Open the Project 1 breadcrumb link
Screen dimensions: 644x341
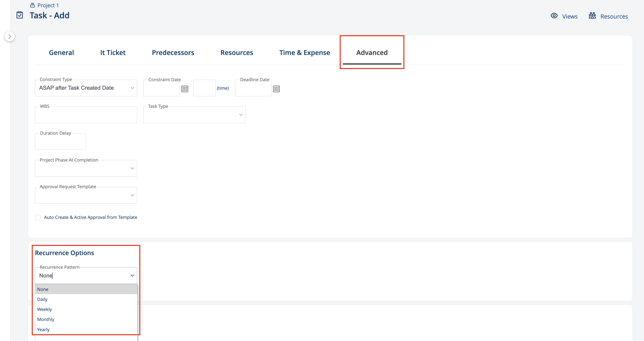48,5
